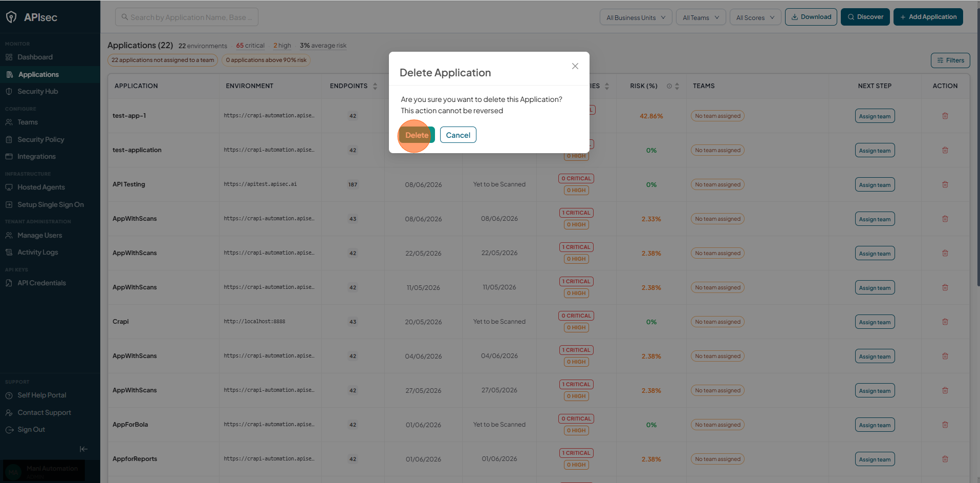
Task: Expand the All Business Units dropdown
Action: pos(636,17)
